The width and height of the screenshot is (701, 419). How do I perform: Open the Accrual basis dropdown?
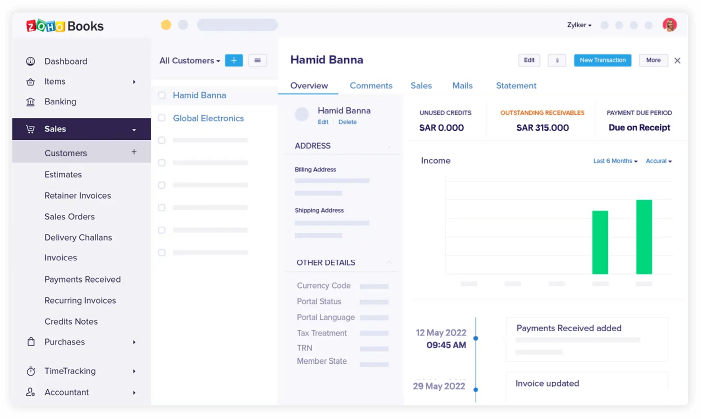pyautogui.click(x=659, y=161)
